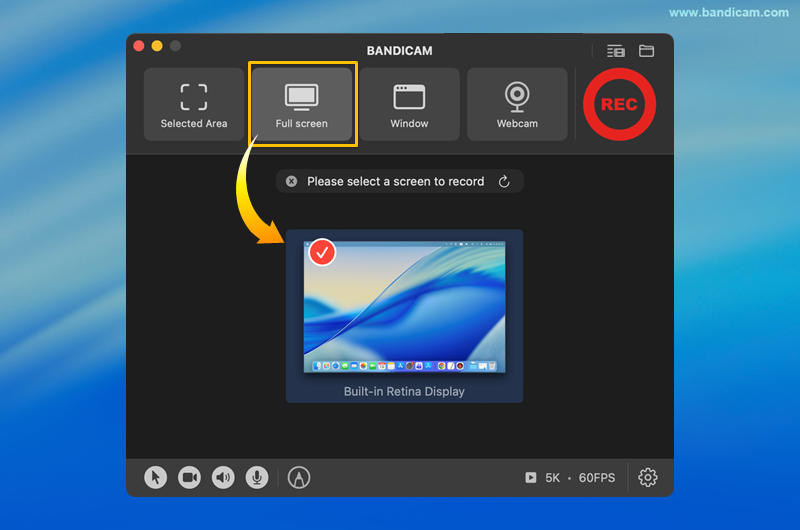The image size is (800, 530).
Task: Open the 5K resolution setting
Action: pyautogui.click(x=552, y=478)
